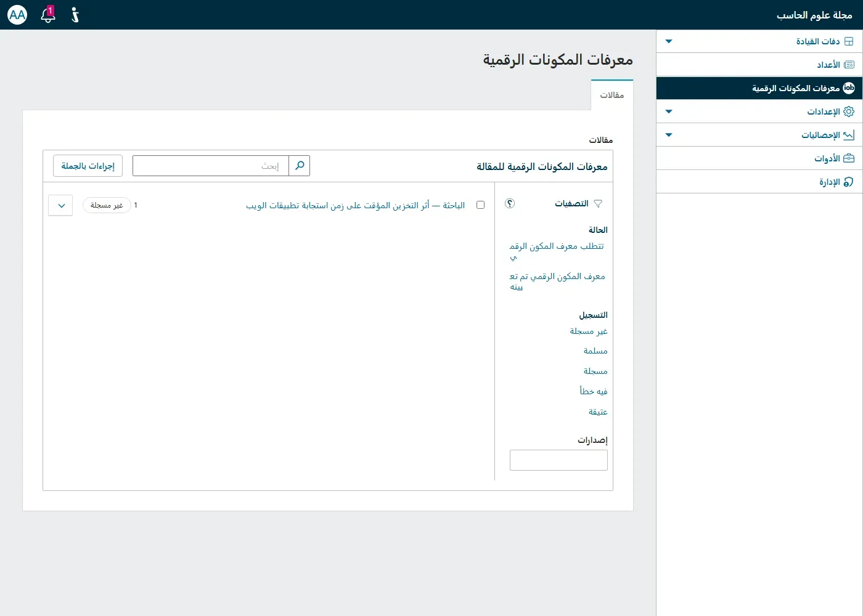Click the الإعدادات gear icon
This screenshot has height=616, width=863.
click(x=849, y=111)
